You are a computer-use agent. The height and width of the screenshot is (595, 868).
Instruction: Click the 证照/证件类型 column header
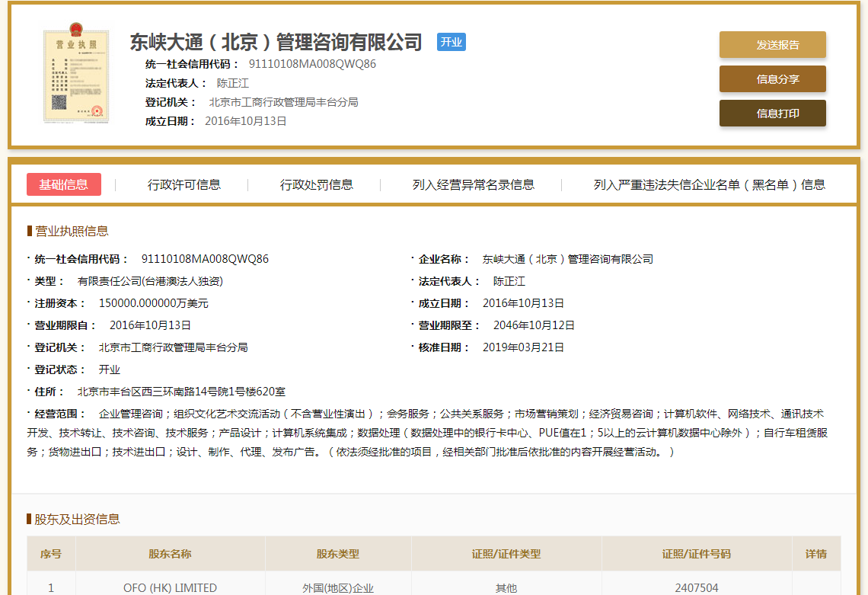tap(506, 554)
